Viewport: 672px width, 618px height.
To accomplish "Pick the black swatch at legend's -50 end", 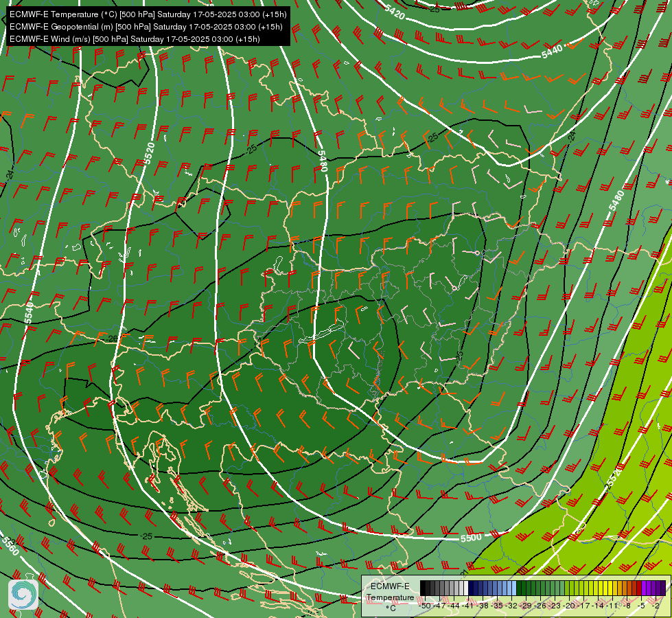I will [x=423, y=588].
